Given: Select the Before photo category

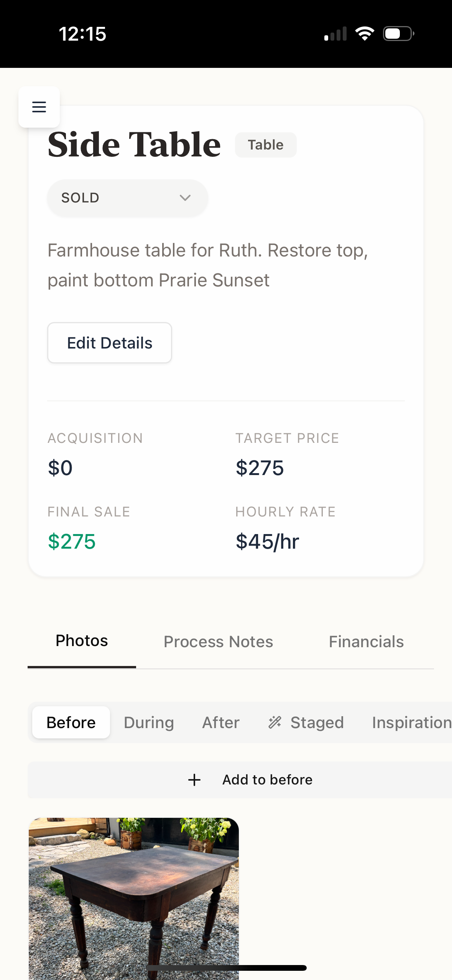Looking at the screenshot, I should 71,722.
